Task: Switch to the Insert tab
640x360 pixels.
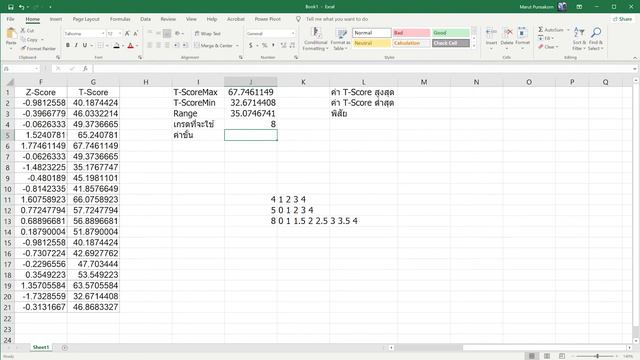Action: click(56, 19)
